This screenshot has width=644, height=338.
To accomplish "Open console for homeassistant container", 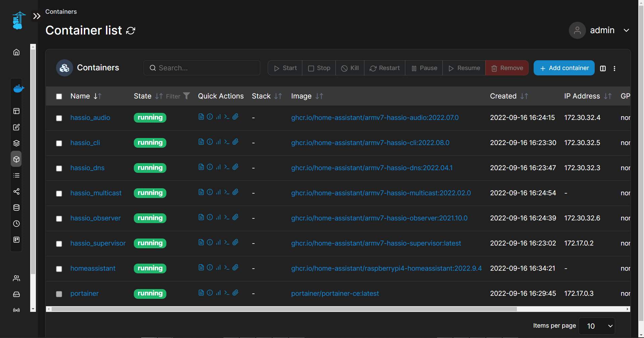I will point(227,267).
